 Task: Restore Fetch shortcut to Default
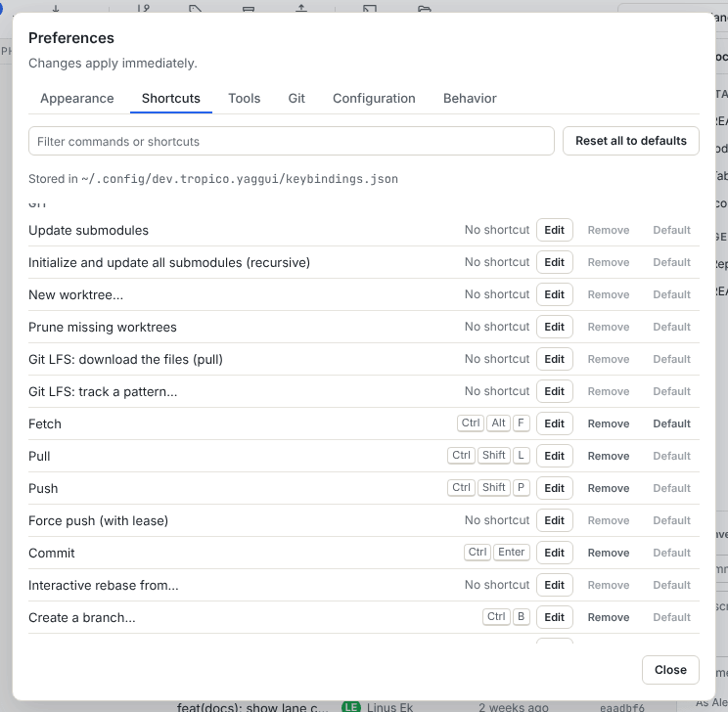coord(672,423)
